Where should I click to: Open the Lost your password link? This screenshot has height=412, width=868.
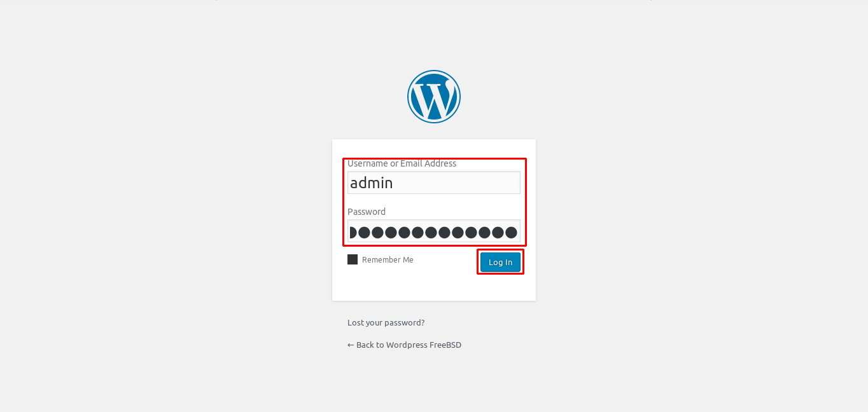[x=386, y=322]
